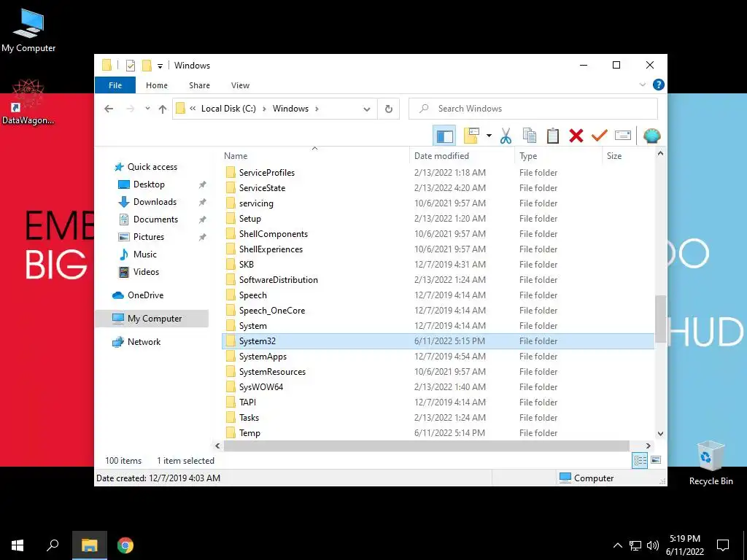Expand the ribbon with the chevron

click(642, 85)
